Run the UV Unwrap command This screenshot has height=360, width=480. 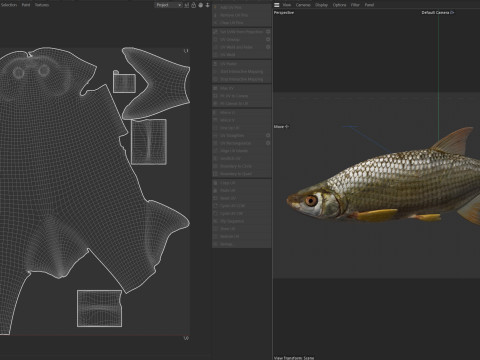click(239, 39)
